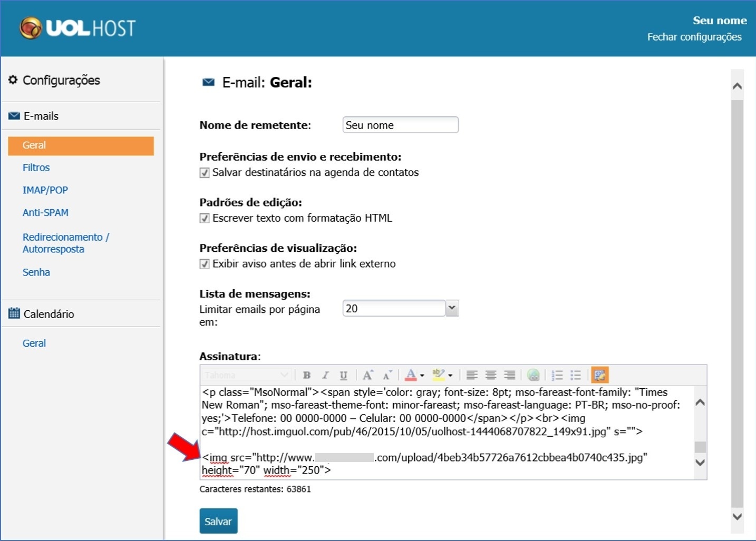Insert numbered list in signature

pyautogui.click(x=557, y=375)
